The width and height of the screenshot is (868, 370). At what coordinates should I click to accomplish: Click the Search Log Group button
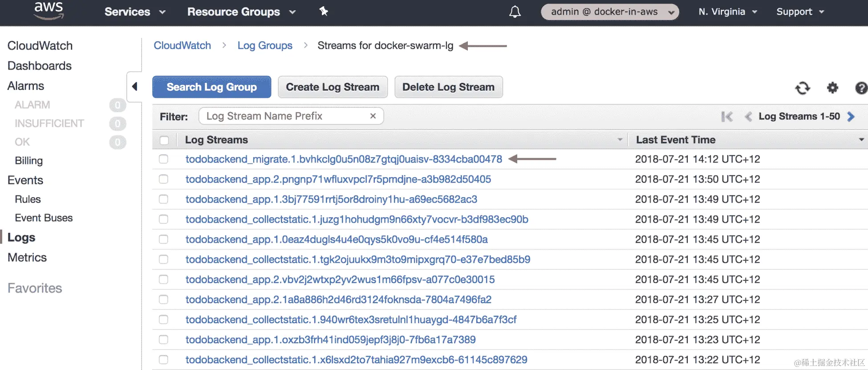click(211, 87)
